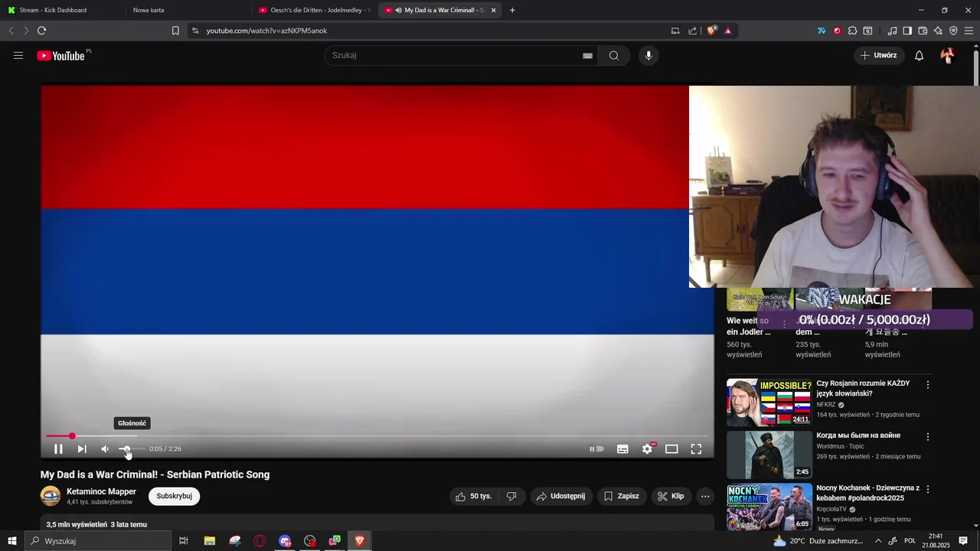Skip to the next video
Screen dimensions: 980x551
[x=82, y=449]
